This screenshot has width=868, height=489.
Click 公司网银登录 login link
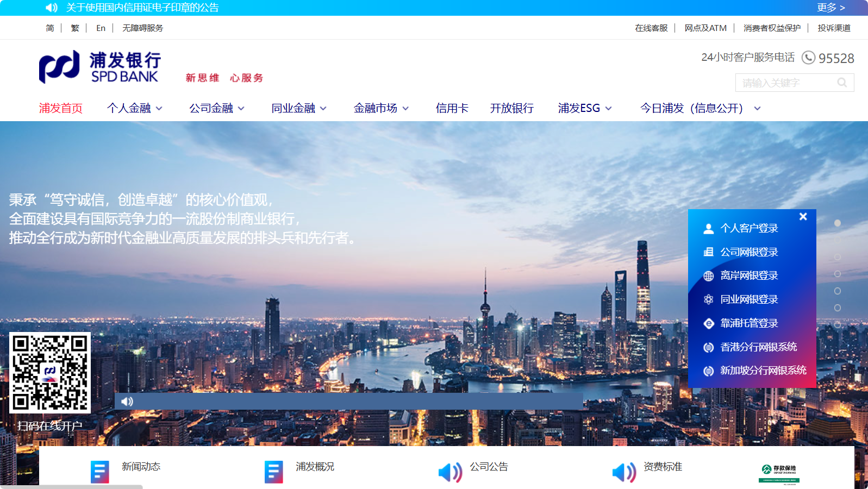coord(749,252)
